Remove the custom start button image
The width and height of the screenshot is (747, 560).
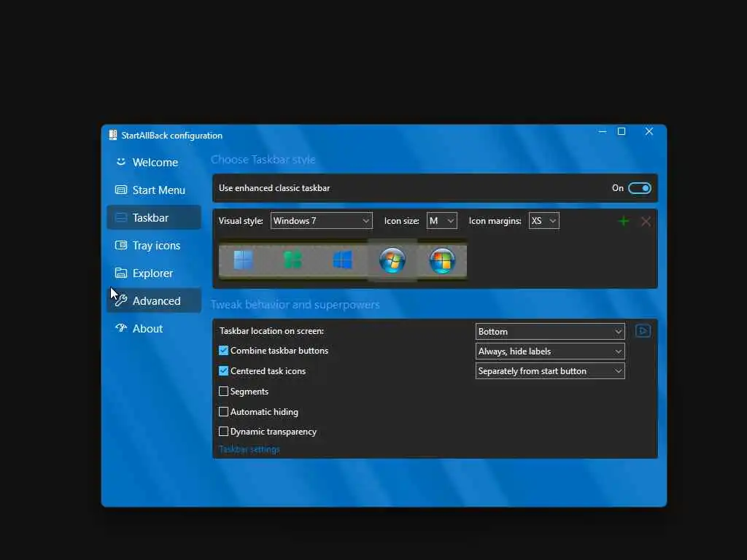[x=646, y=222]
